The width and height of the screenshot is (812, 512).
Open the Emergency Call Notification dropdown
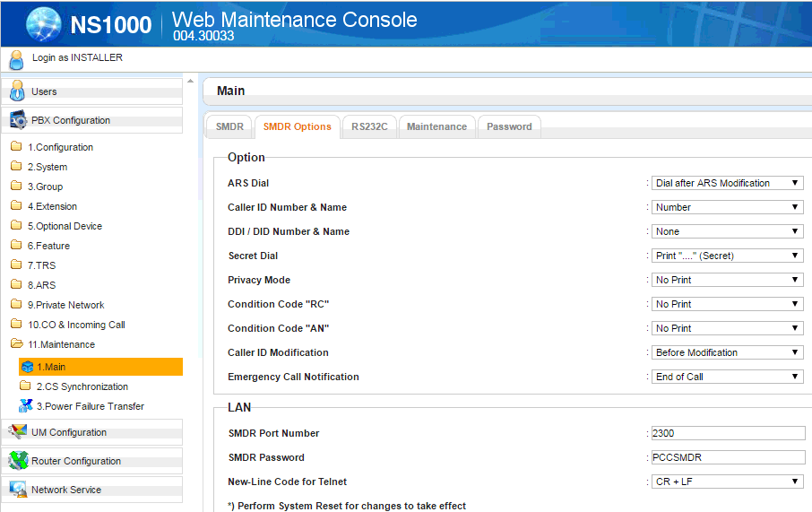[x=727, y=377]
